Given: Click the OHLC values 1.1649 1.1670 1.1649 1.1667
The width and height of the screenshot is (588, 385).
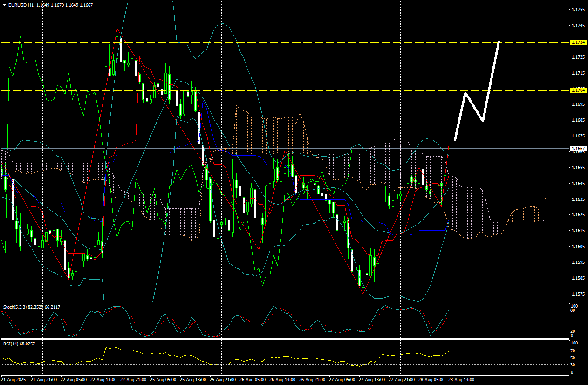Looking at the screenshot, I should [x=64, y=4].
